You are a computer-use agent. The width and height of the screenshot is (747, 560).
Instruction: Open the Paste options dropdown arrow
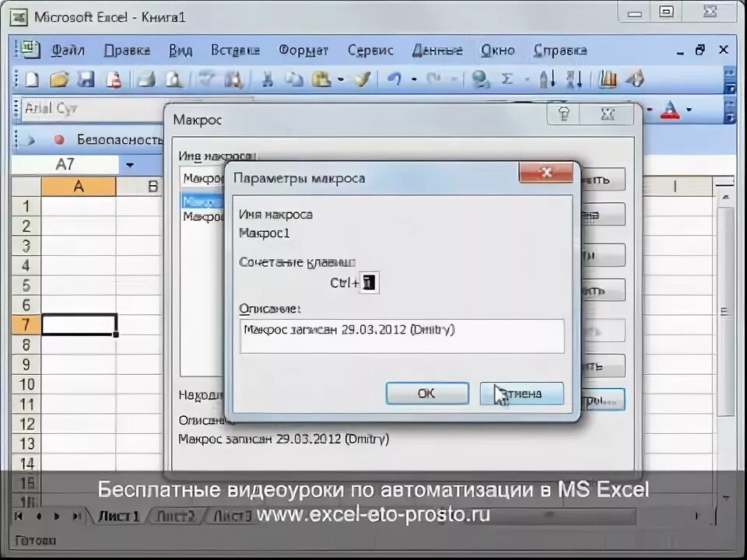340,79
